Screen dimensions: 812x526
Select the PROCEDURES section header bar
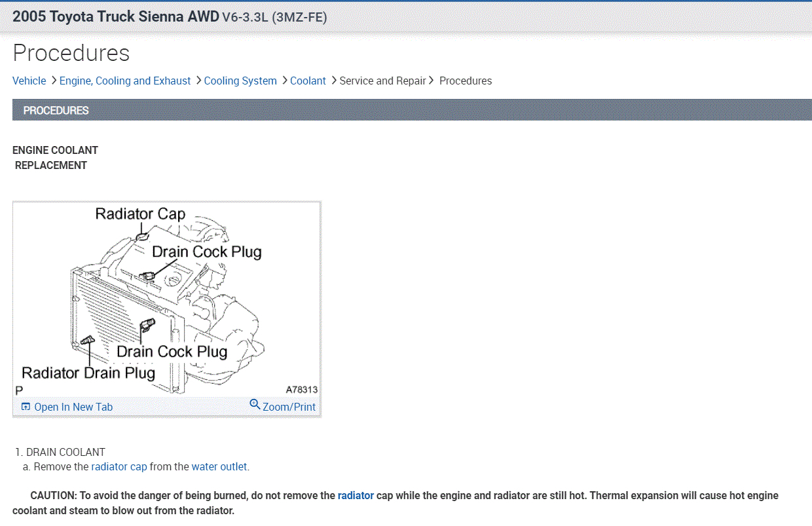pyautogui.click(x=412, y=110)
